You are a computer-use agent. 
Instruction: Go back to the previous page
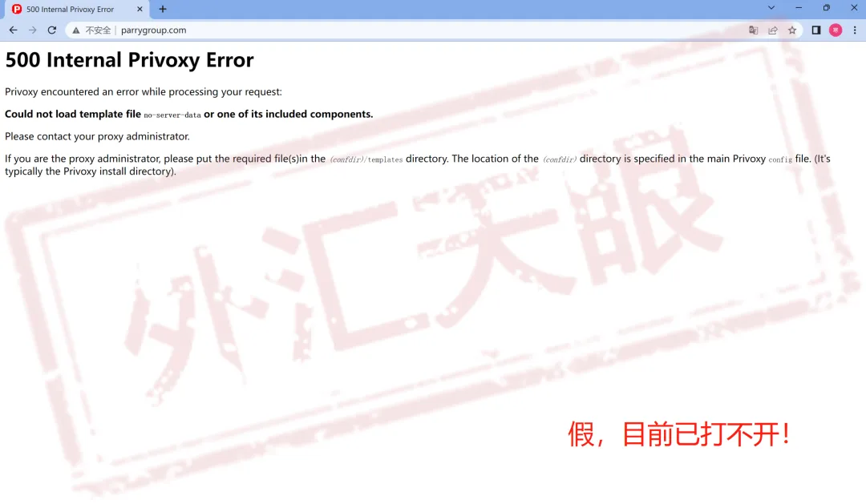pos(14,30)
